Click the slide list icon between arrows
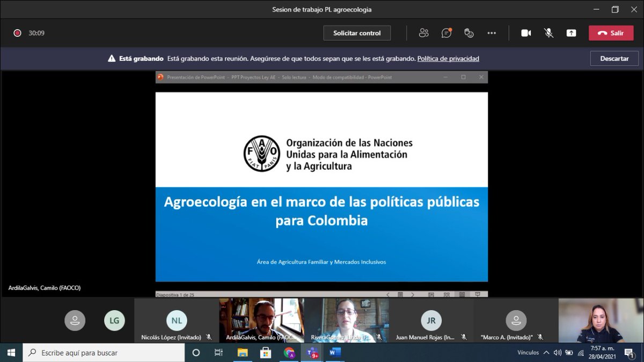This screenshot has height=362, width=644. [x=400, y=294]
